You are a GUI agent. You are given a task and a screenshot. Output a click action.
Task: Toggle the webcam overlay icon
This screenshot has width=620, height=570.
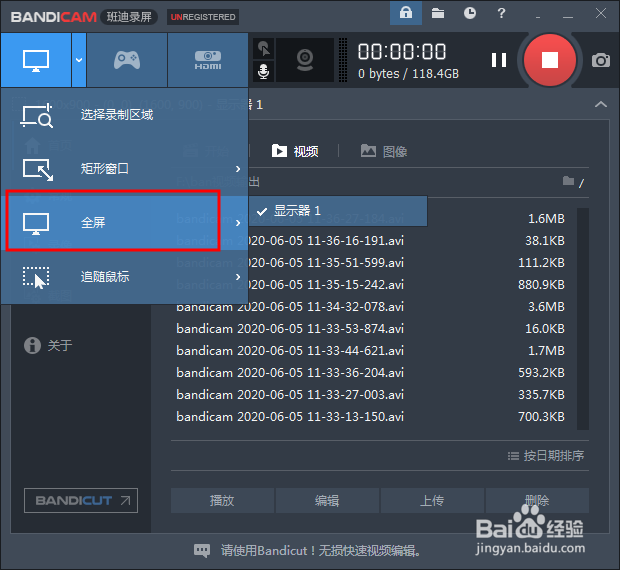pyautogui.click(x=305, y=60)
